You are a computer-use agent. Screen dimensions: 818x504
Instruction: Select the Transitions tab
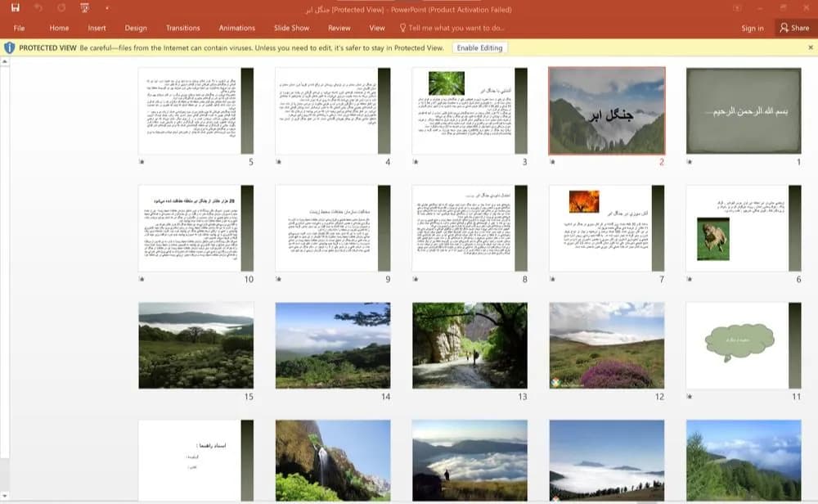pos(182,28)
